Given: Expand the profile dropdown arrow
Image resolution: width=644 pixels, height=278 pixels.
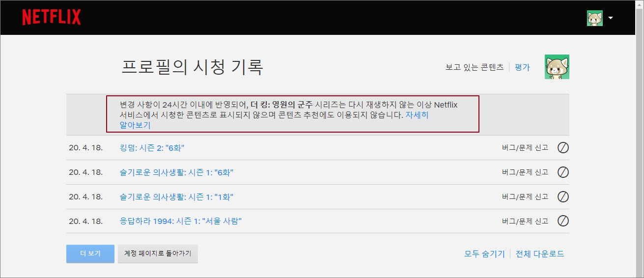Looking at the screenshot, I should [611, 18].
